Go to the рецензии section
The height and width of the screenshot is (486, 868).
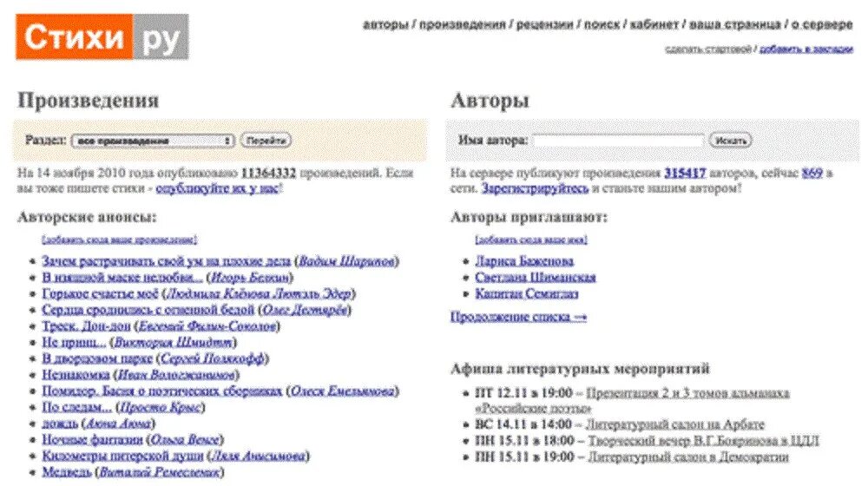point(545,24)
